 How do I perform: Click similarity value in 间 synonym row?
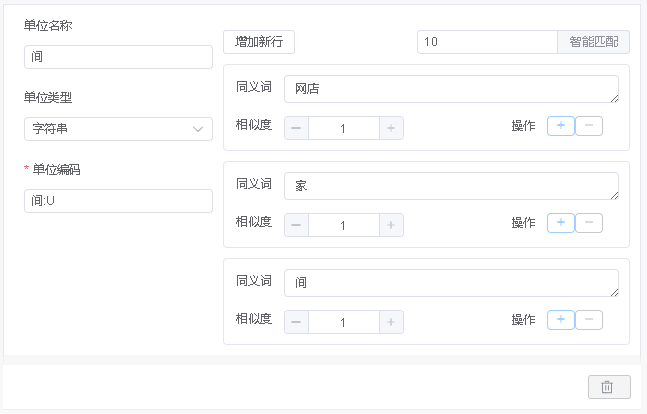pyautogui.click(x=344, y=322)
